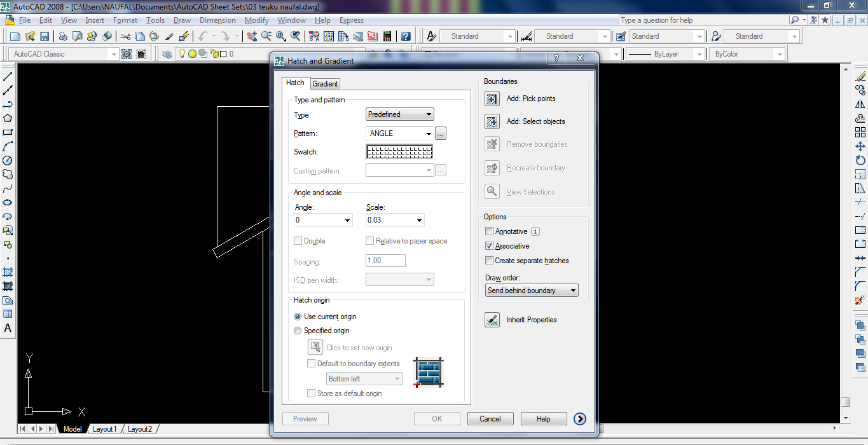The width and height of the screenshot is (868, 445).
Task: Select Use current origin radio button
Action: click(298, 317)
